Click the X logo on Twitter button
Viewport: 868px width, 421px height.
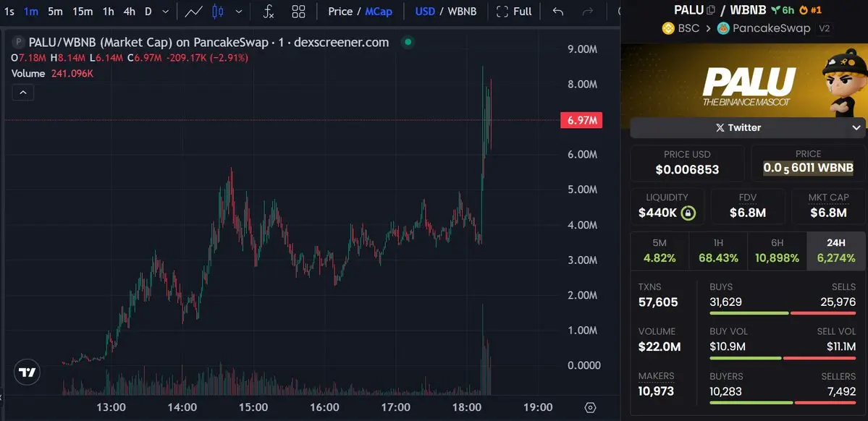[x=720, y=128]
